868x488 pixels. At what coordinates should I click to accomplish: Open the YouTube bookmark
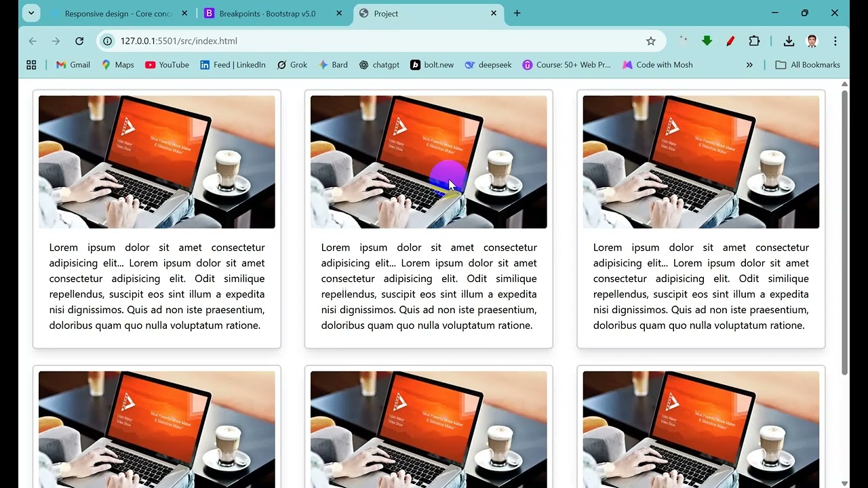pyautogui.click(x=167, y=65)
